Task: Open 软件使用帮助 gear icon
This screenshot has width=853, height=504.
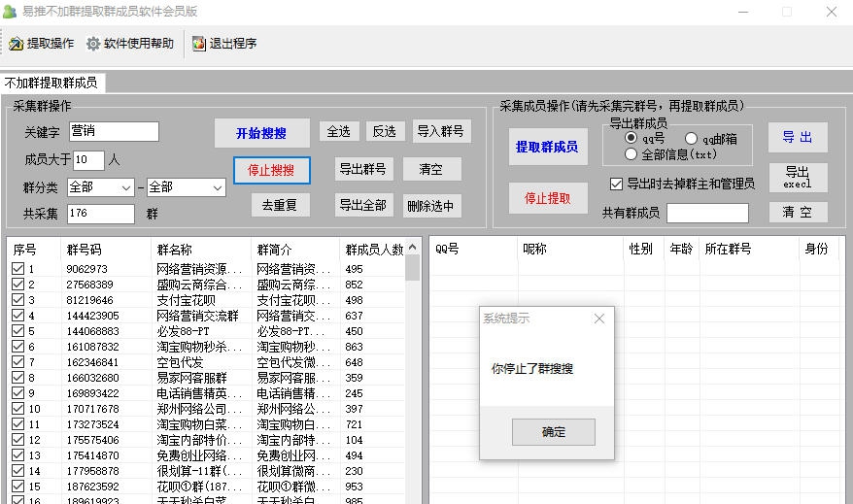Action: pyautogui.click(x=93, y=44)
